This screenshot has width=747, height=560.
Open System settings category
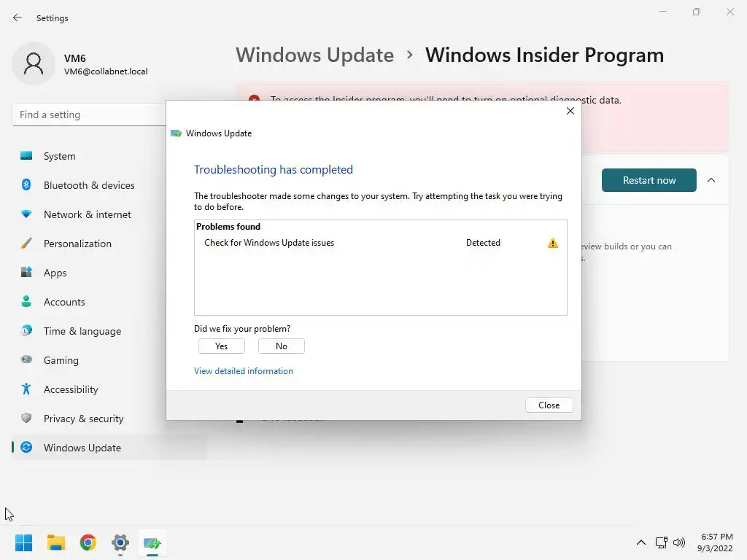(x=109, y=156)
